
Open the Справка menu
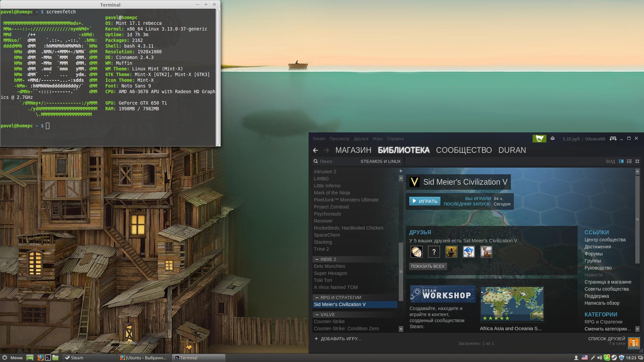coord(395,138)
